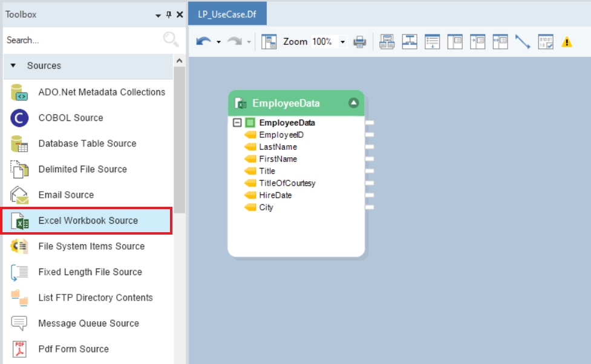The height and width of the screenshot is (364, 591).
Task: Collapse EmployeeData tree node minus box
Action: (237, 123)
